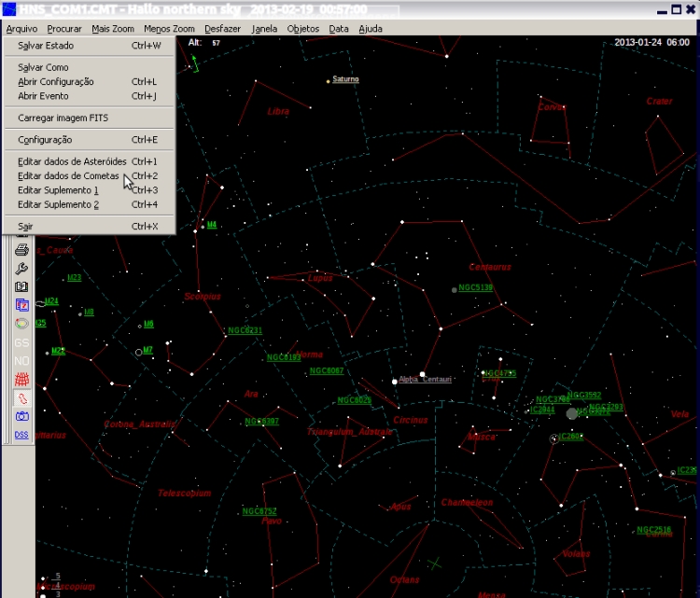Screen dimensions: 700x598
Task: Choose Salvar Como menu entry
Action: [x=90, y=67]
